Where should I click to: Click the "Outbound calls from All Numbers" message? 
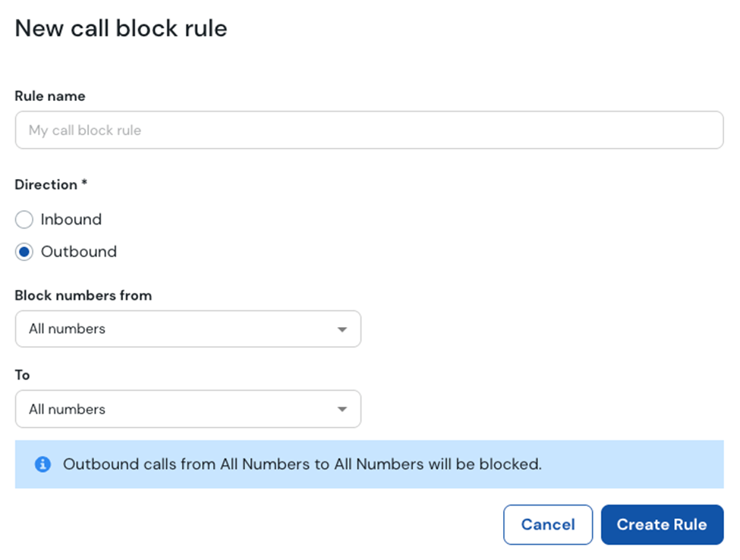pos(303,464)
